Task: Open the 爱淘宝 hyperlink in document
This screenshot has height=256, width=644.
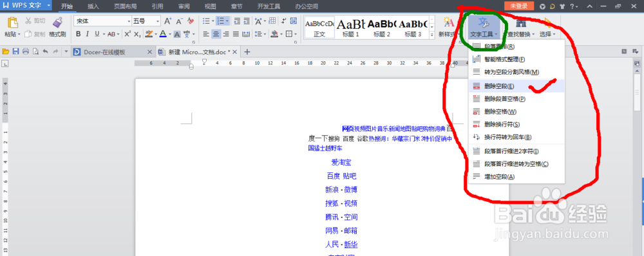Action: click(341, 163)
